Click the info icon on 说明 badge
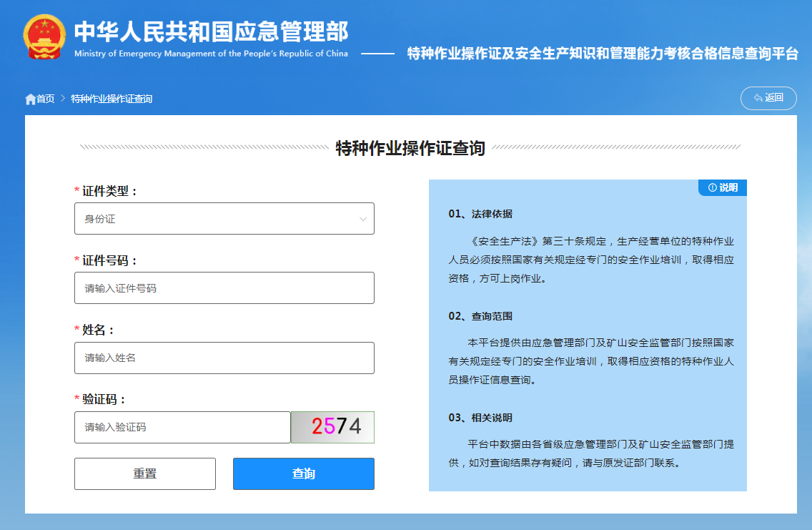812x530 pixels. point(712,187)
